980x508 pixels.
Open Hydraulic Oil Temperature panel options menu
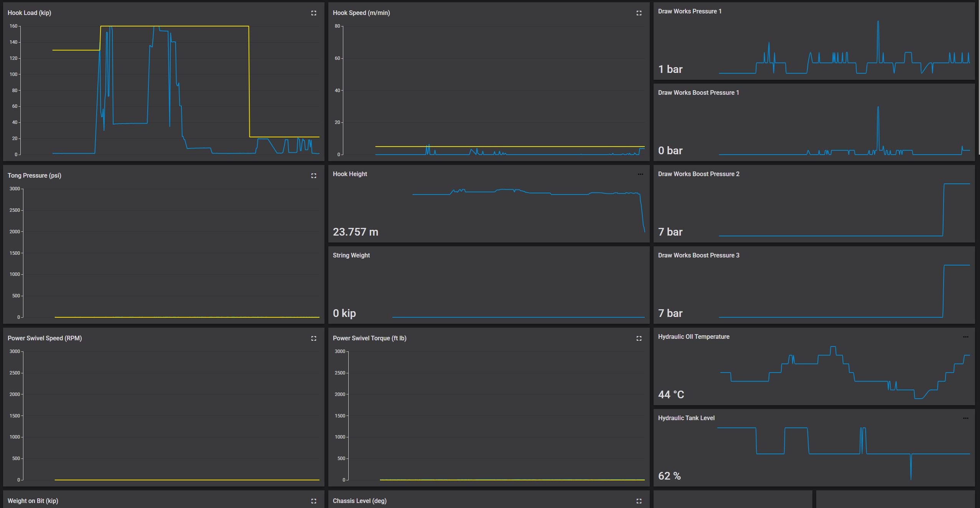(966, 337)
